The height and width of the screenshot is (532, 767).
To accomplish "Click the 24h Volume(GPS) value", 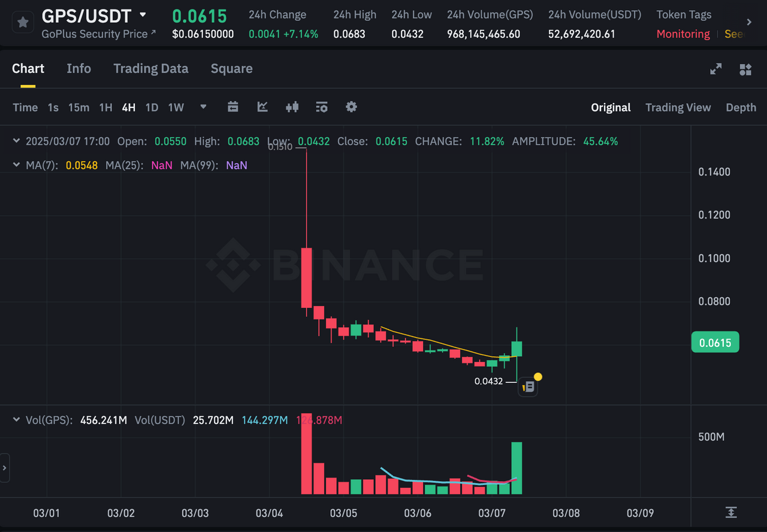I will (484, 34).
